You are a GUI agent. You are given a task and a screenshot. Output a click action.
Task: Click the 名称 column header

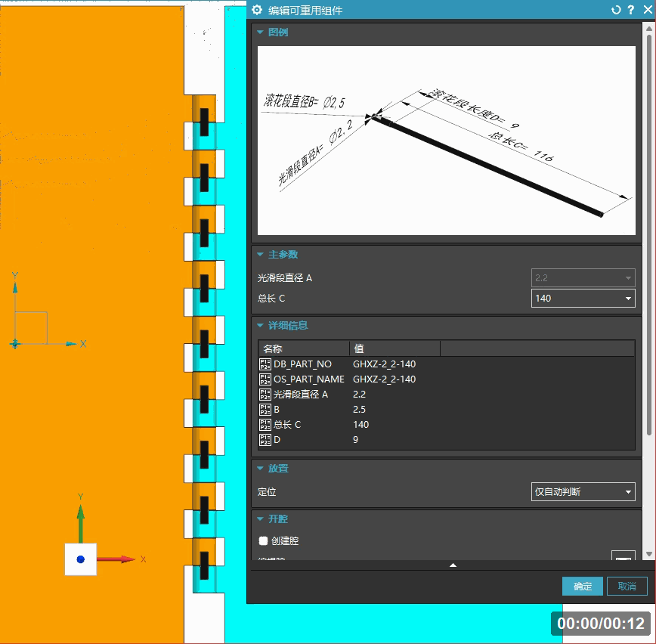click(x=304, y=348)
